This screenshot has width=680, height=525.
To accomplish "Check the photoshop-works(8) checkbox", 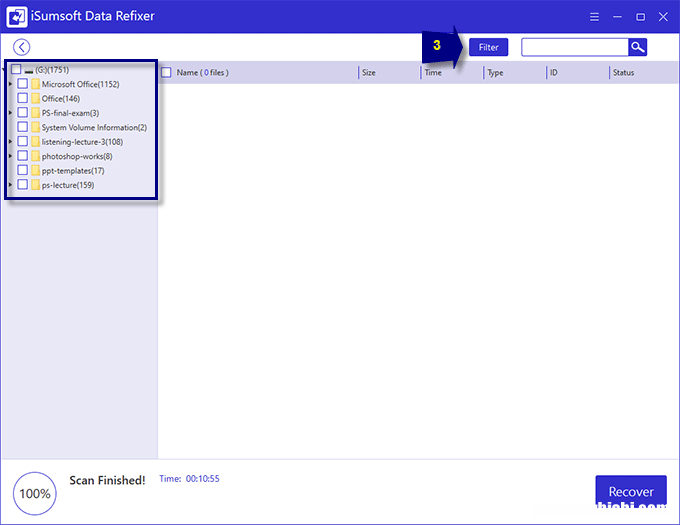I will [x=23, y=156].
